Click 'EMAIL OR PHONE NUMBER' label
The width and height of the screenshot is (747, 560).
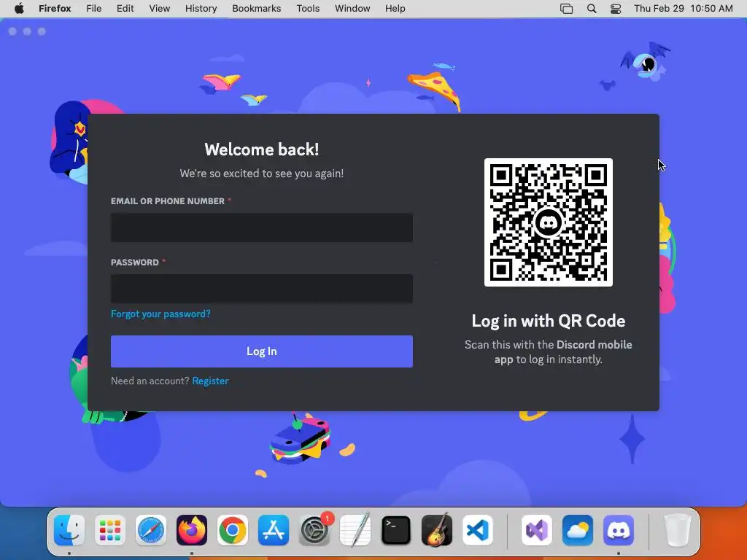click(168, 201)
